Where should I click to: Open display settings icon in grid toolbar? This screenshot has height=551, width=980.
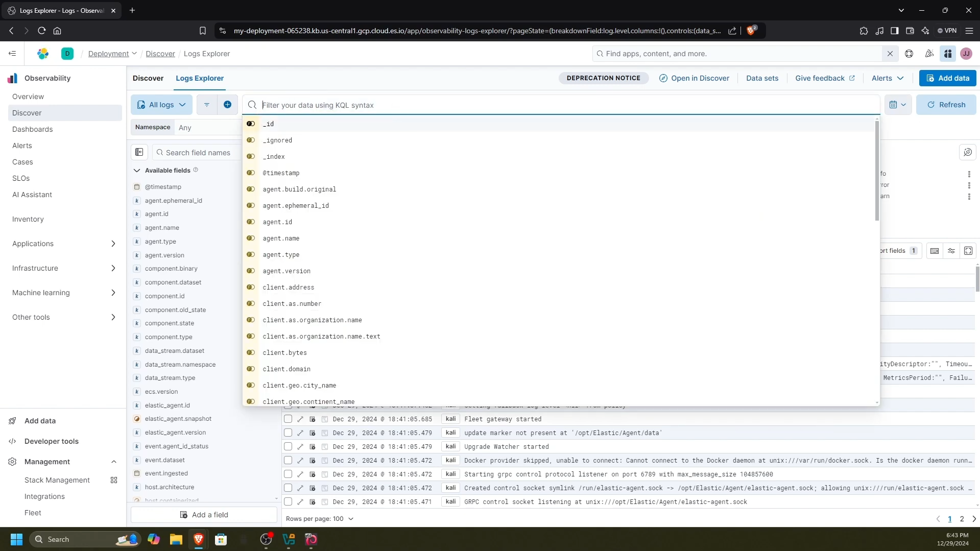pos(951,251)
